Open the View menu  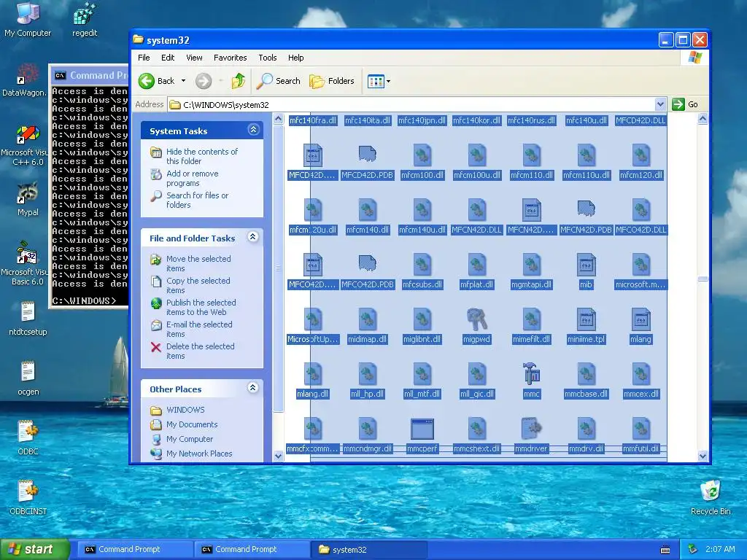pos(194,58)
